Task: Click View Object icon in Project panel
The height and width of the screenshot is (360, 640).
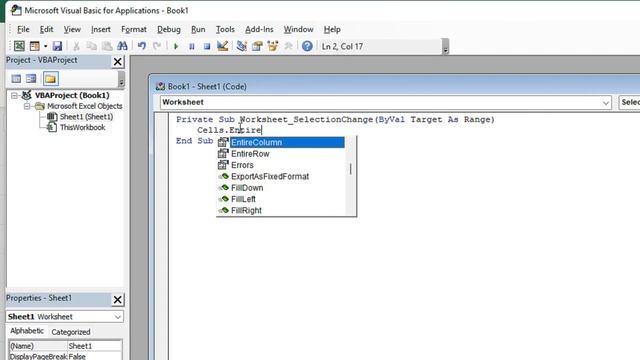Action: point(31,78)
